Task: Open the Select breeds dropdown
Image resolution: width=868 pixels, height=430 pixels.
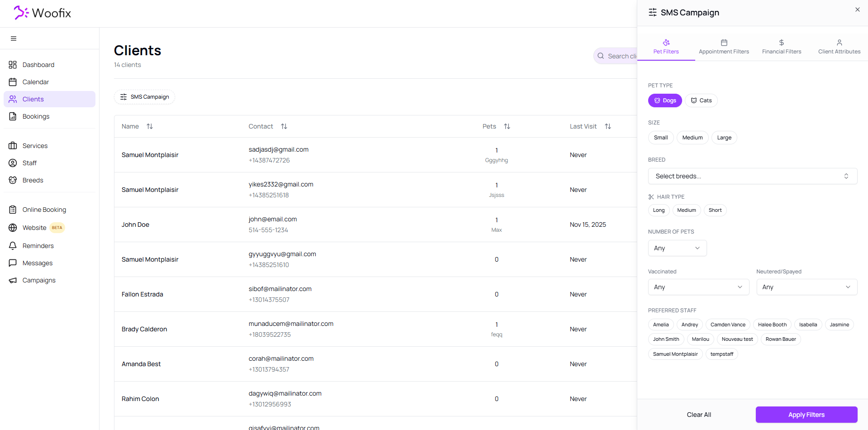Action: click(752, 176)
